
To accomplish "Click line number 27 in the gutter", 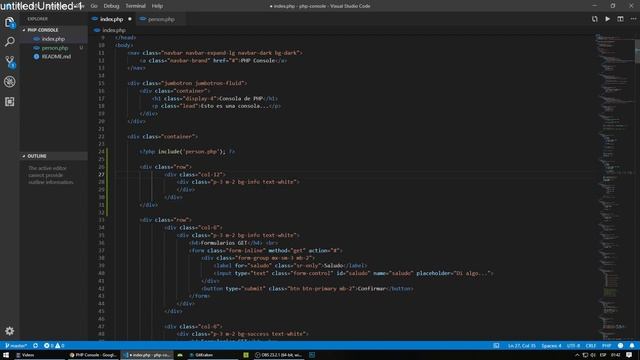I will (101, 175).
